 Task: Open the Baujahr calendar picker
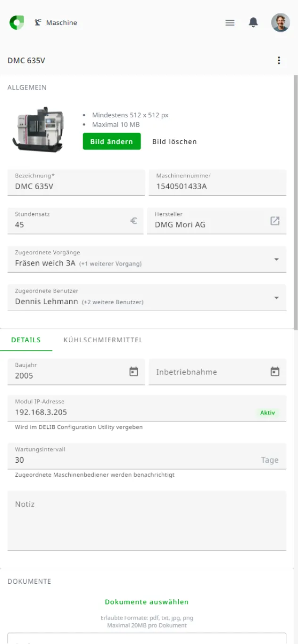(x=134, y=372)
